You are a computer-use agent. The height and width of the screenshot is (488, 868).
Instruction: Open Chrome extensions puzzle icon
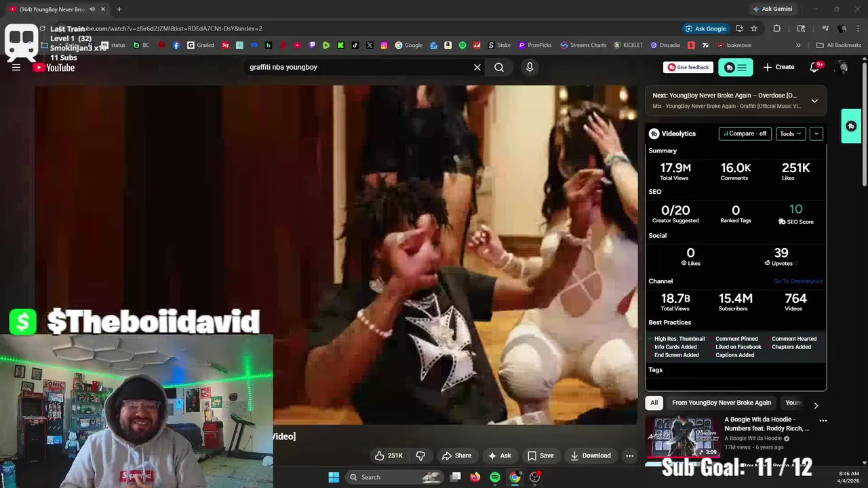(x=777, y=28)
